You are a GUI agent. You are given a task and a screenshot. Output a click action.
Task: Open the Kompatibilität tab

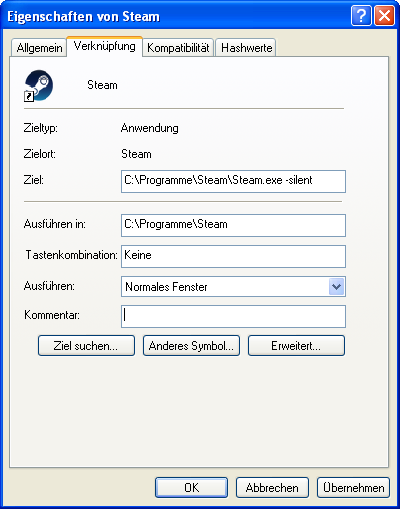(178, 48)
